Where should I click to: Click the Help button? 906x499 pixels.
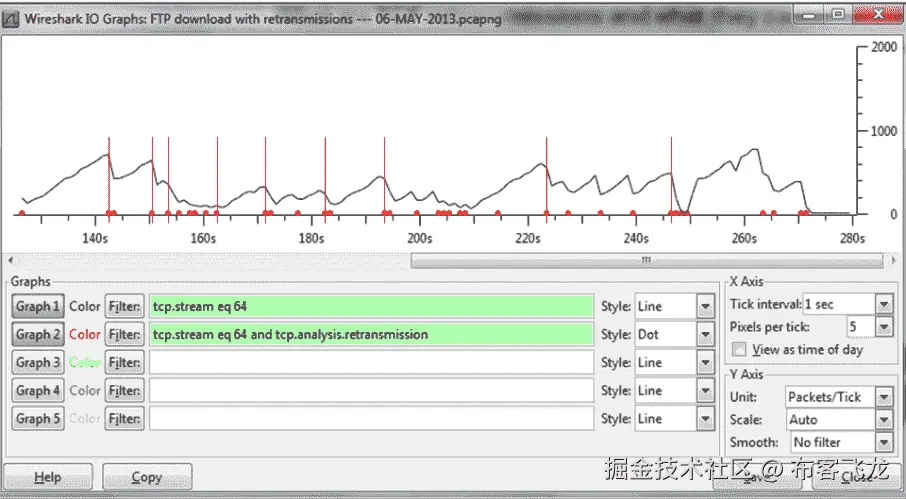click(48, 477)
